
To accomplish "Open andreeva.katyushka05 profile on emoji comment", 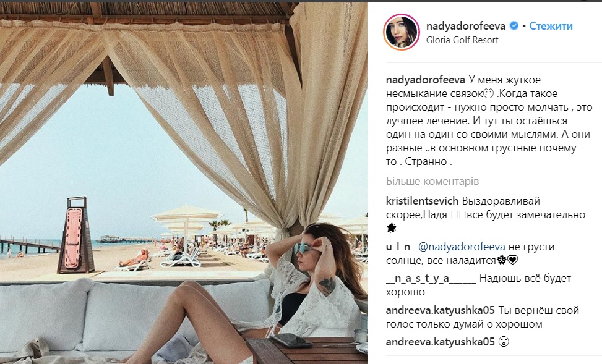I will pos(441,342).
